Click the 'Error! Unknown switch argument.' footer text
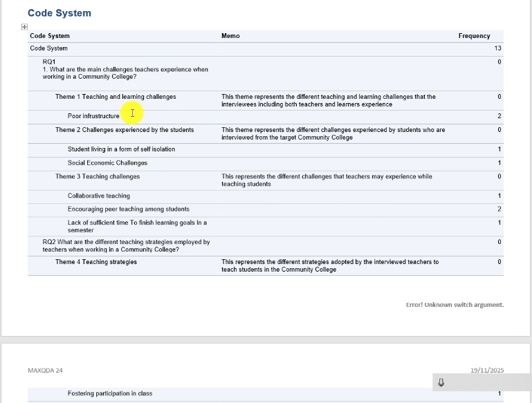 click(x=455, y=305)
